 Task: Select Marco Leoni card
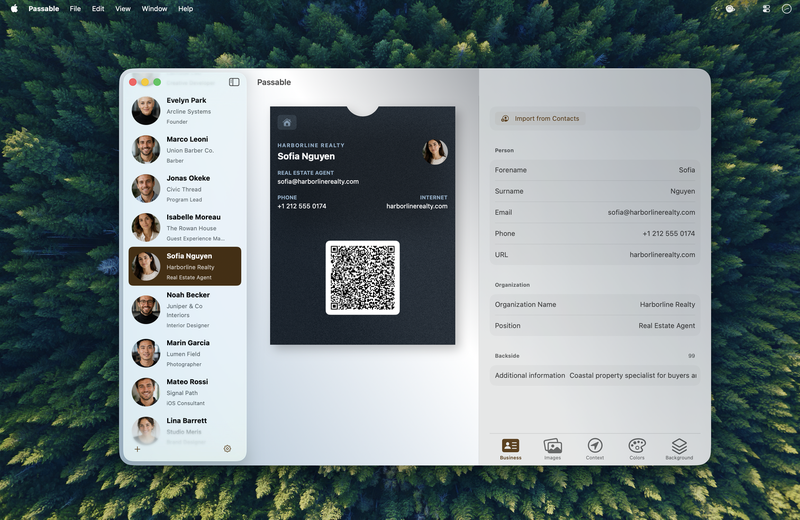click(185, 150)
